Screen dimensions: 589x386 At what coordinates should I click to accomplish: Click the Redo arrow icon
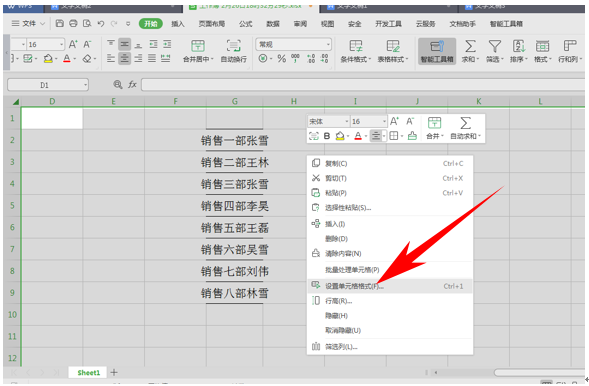(x=114, y=24)
